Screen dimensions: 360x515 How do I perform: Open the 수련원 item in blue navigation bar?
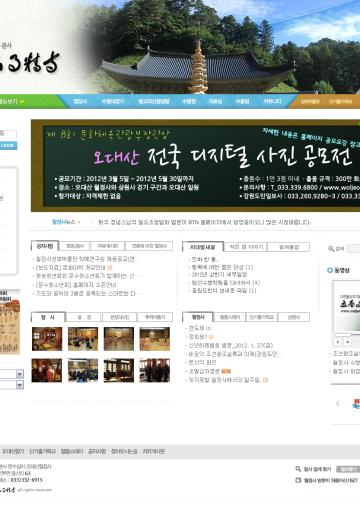pos(189,101)
